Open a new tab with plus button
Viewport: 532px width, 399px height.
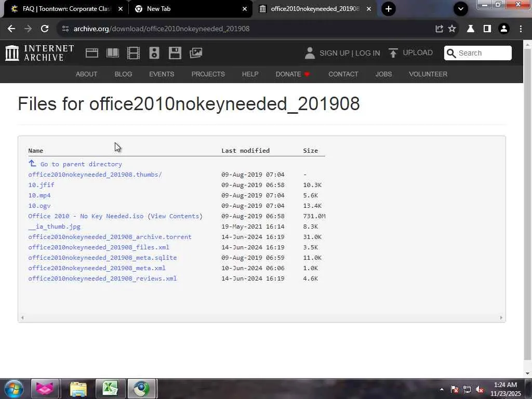tap(389, 9)
